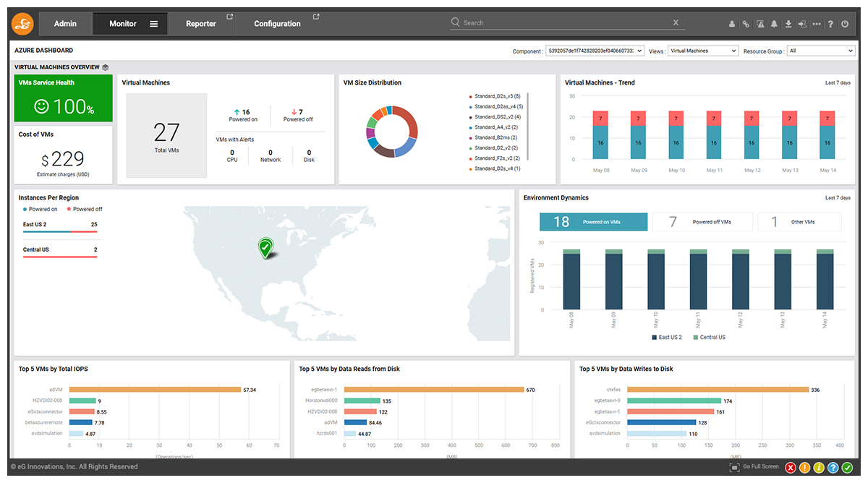Clear the search box with X
This screenshot has height=483, width=868.
pyautogui.click(x=676, y=22)
